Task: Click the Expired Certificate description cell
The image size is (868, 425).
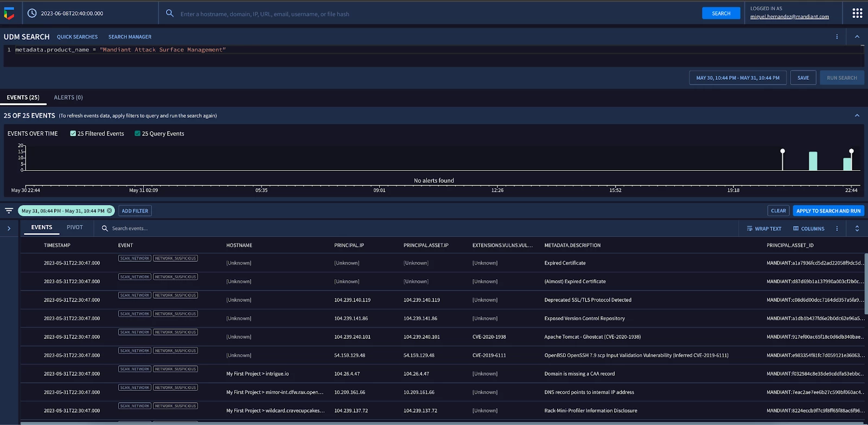Action: [565, 263]
